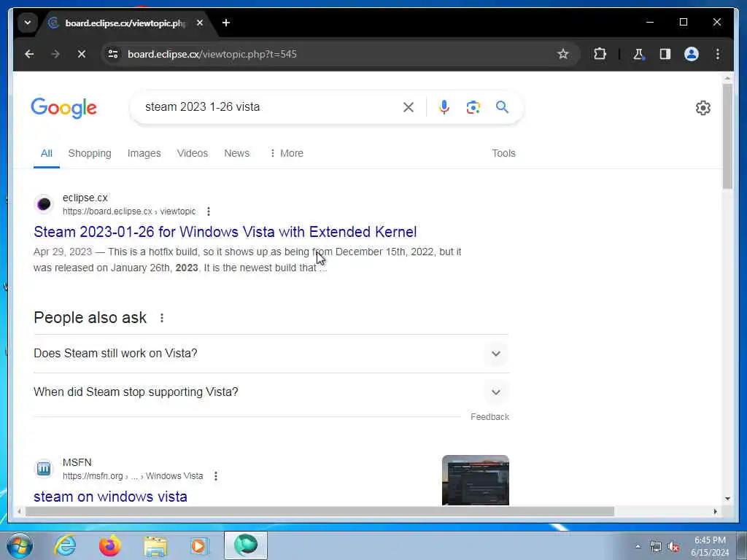Open new browser tab
The height and width of the screenshot is (560, 747).
(x=226, y=23)
